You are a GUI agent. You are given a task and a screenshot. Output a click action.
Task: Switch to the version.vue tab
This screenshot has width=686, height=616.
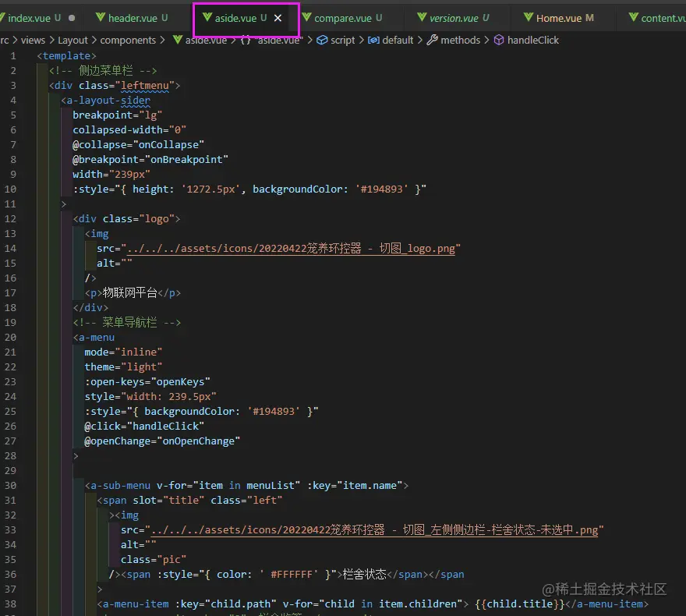coord(454,18)
